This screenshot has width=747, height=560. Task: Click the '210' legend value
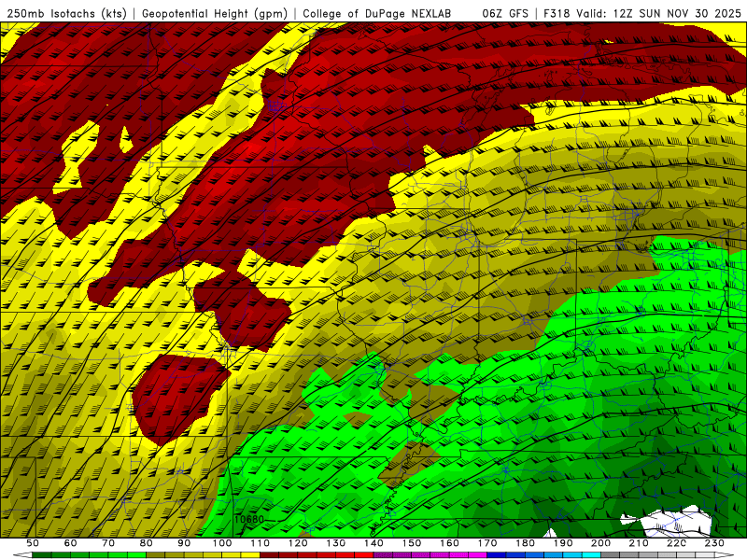coord(639,543)
